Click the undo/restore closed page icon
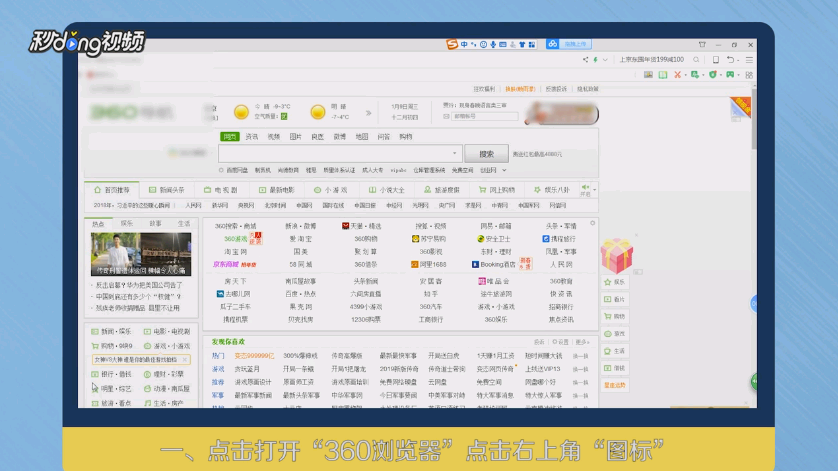 [730, 60]
